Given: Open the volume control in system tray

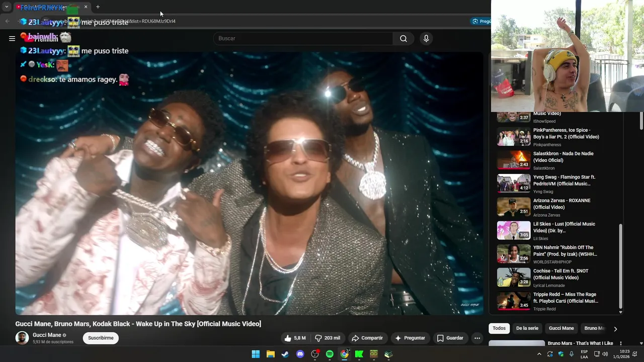Looking at the screenshot, I should click(x=605, y=354).
